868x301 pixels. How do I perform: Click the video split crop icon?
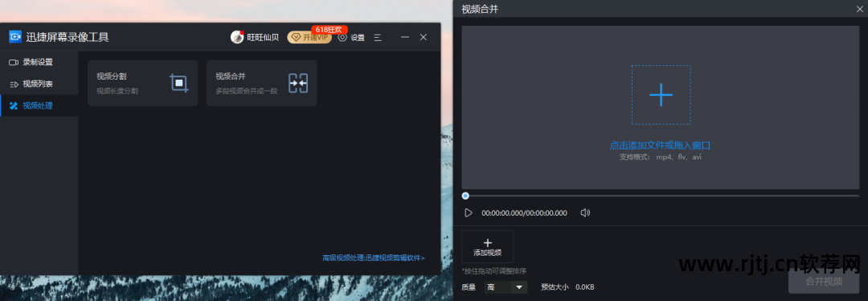pos(178,83)
